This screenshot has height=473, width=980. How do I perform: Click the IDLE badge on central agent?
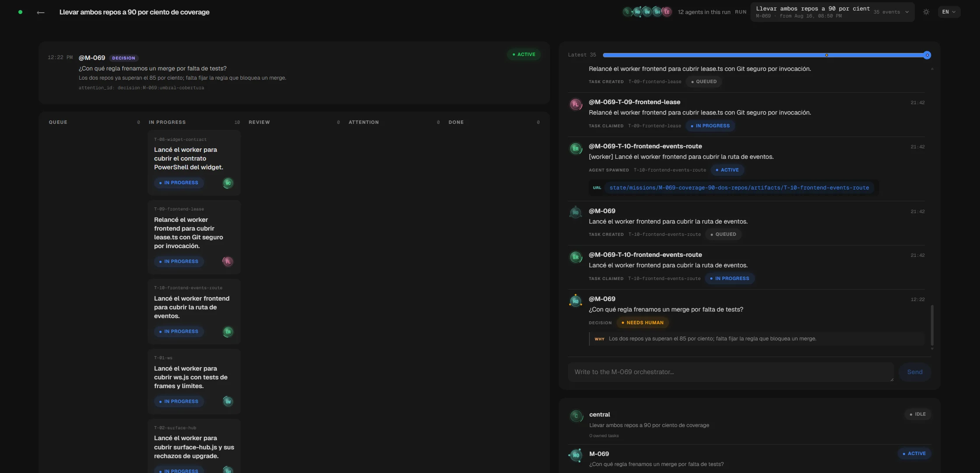[917, 414]
